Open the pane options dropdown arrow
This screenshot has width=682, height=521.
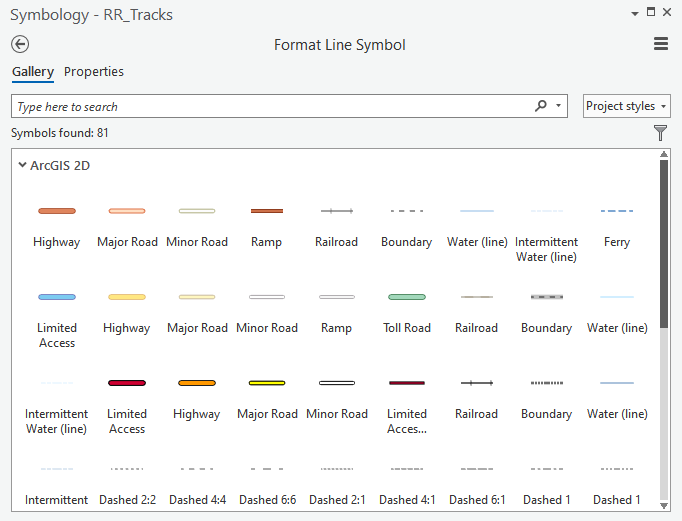pyautogui.click(x=634, y=13)
